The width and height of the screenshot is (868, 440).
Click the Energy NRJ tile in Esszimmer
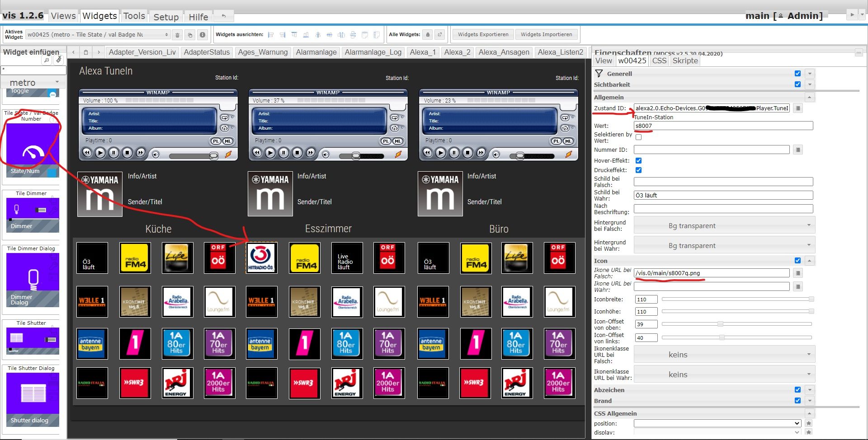(x=347, y=383)
